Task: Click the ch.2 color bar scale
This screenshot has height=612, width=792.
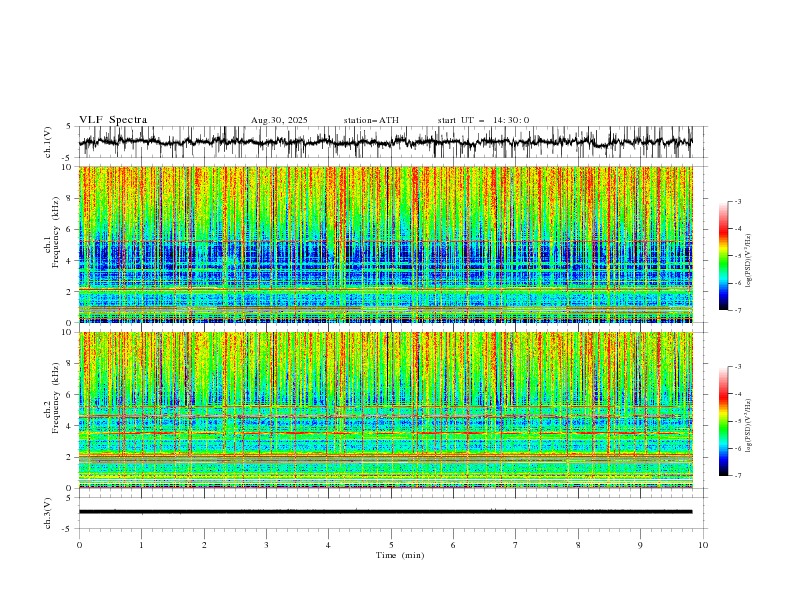Action: tap(723, 421)
